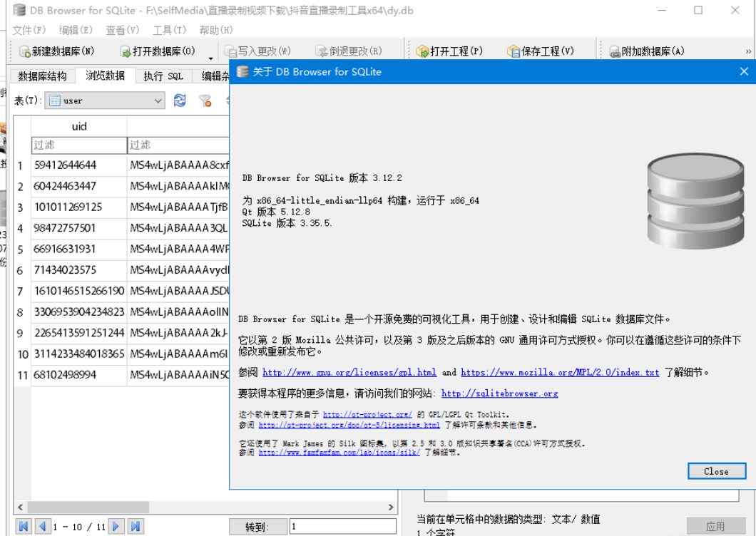Go to the next record page
This screenshot has height=536, width=756.
point(116,526)
